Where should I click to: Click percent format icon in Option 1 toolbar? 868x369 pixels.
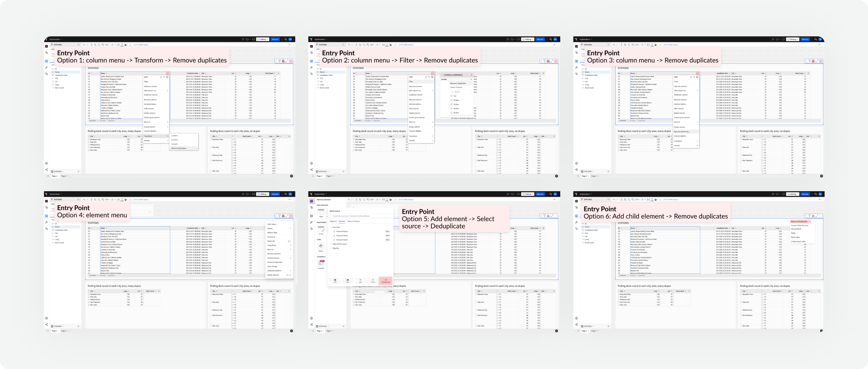pos(95,44)
